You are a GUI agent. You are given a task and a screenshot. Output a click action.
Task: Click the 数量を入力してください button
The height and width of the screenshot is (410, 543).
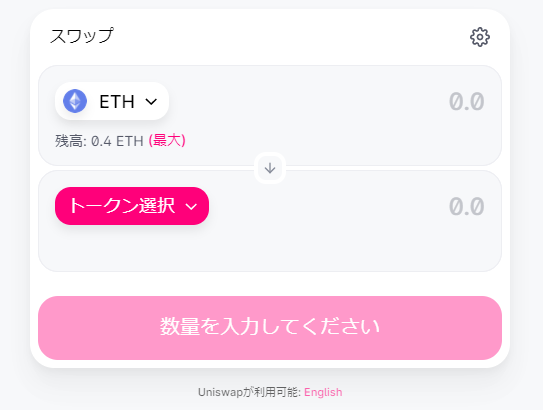pyautogui.click(x=270, y=328)
